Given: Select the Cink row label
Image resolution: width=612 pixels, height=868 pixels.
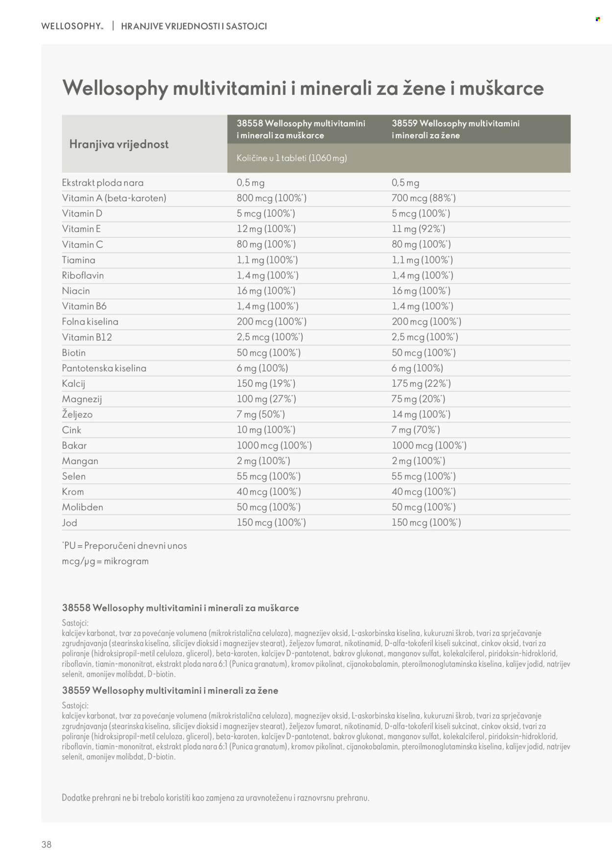Looking at the screenshot, I should [x=71, y=430].
